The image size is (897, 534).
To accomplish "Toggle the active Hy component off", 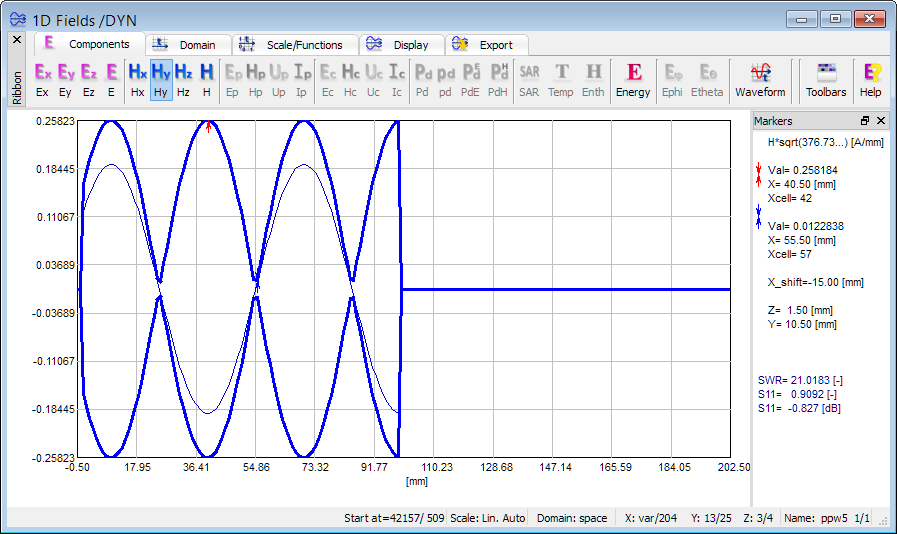I will (x=161, y=78).
